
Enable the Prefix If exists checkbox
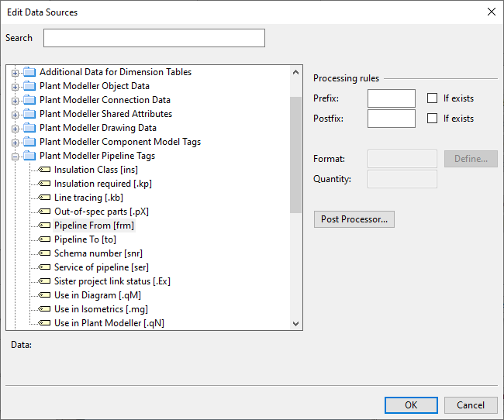coord(433,98)
